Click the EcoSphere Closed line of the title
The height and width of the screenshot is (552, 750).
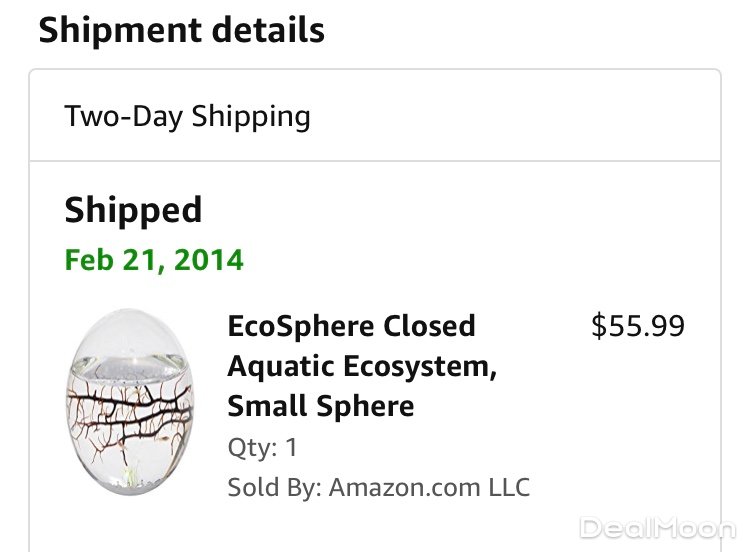pos(352,326)
